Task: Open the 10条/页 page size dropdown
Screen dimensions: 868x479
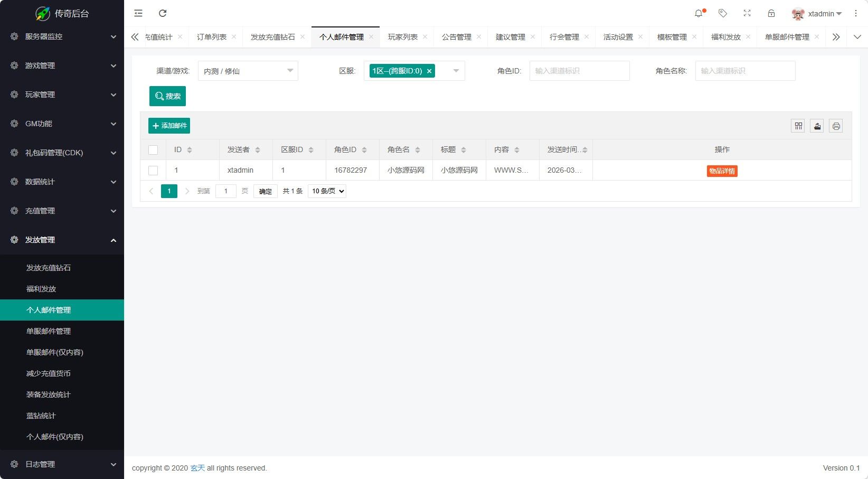Action: pos(326,191)
